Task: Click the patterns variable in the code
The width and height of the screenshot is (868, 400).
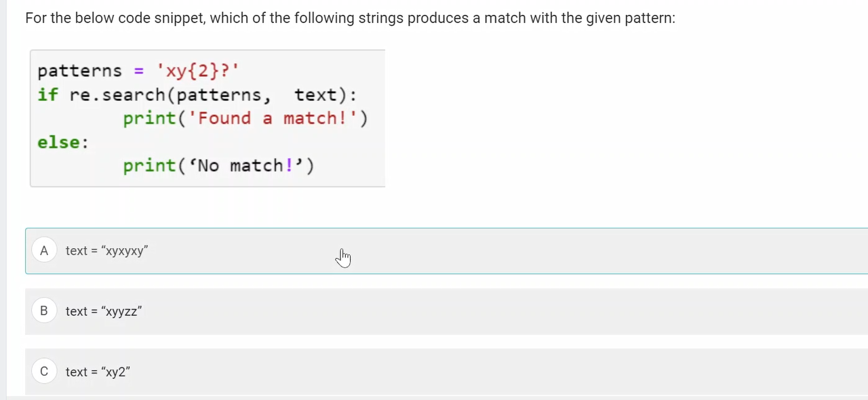Action: tap(79, 71)
